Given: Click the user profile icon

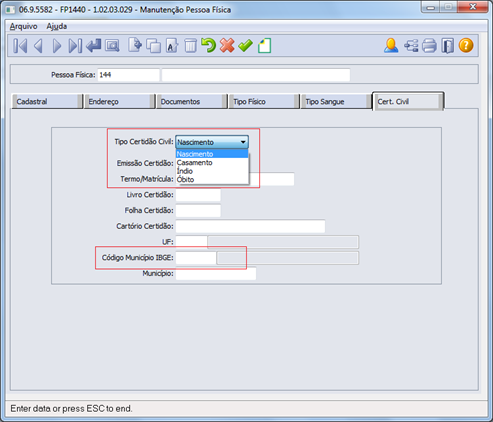Looking at the screenshot, I should point(391,45).
